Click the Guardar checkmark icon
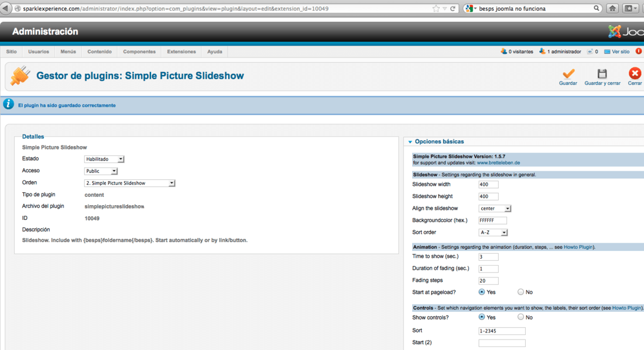Image resolution: width=644 pixels, height=350 pixels. [x=568, y=74]
